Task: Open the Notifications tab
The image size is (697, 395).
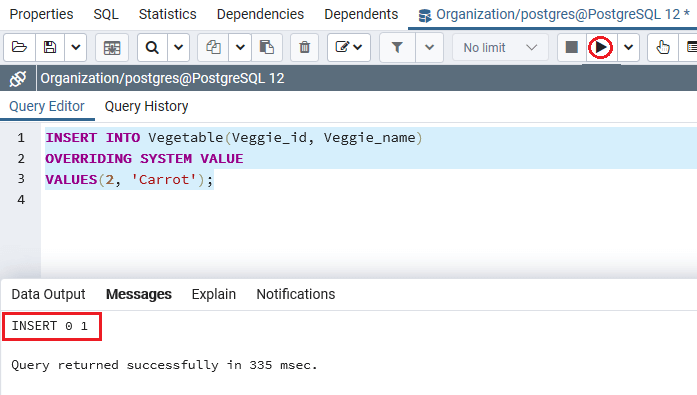Action: 296,294
